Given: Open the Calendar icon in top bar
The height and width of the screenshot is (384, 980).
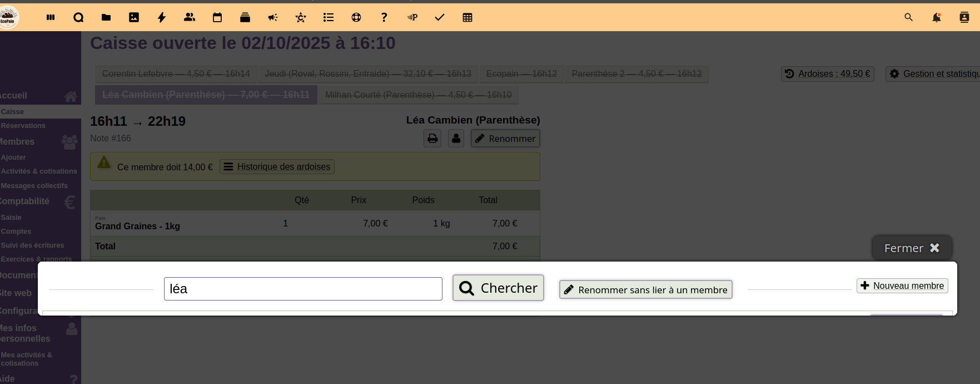Looking at the screenshot, I should [217, 17].
